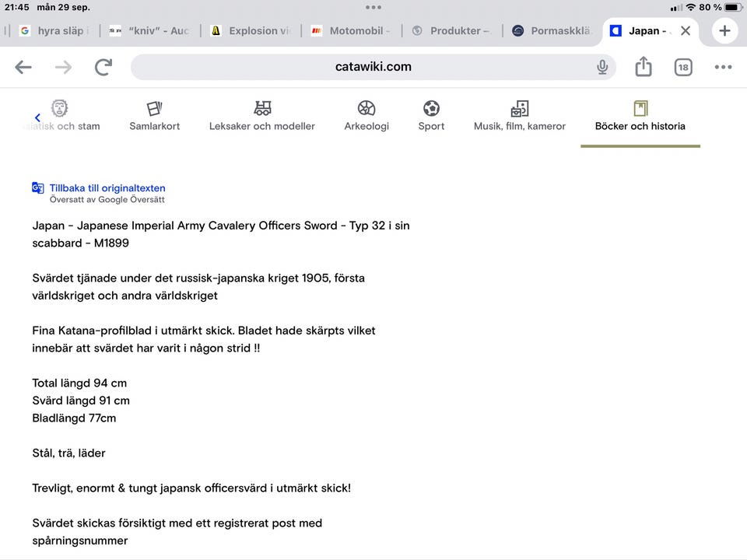Tap the battery indicator in status bar
This screenshot has height=560, width=747.
(734, 7)
